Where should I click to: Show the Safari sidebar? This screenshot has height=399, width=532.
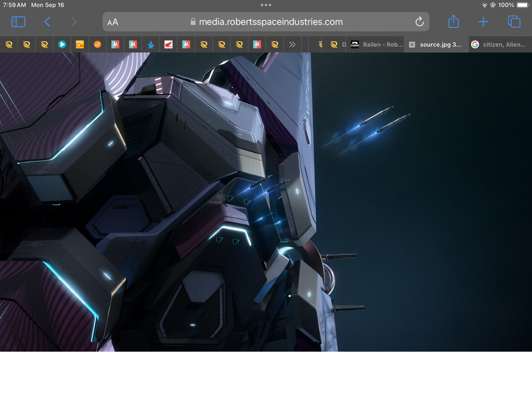(18, 22)
